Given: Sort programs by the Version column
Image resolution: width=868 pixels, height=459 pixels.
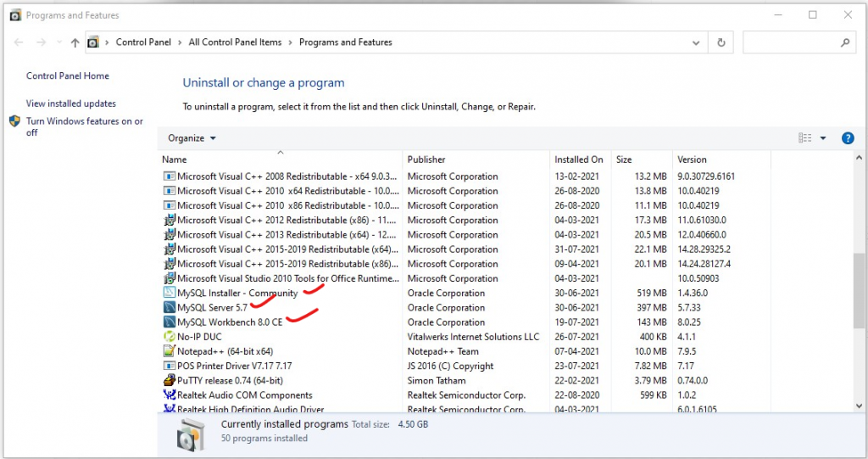Looking at the screenshot, I should [x=721, y=160].
